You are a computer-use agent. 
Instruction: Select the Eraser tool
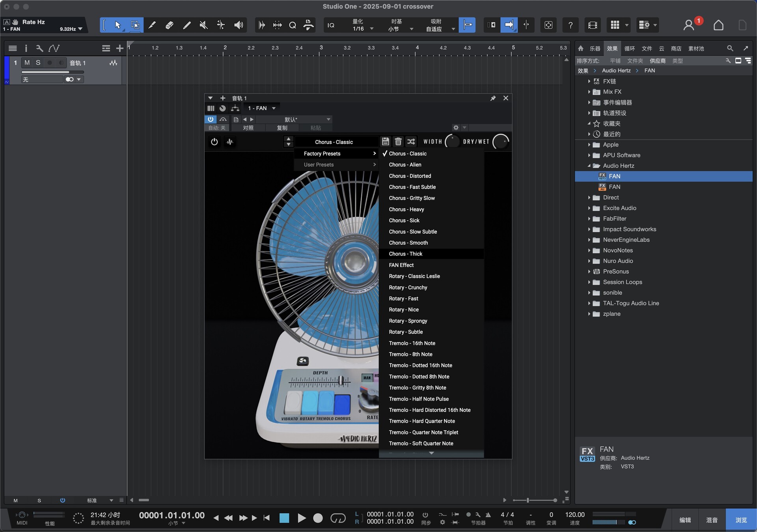(x=169, y=25)
